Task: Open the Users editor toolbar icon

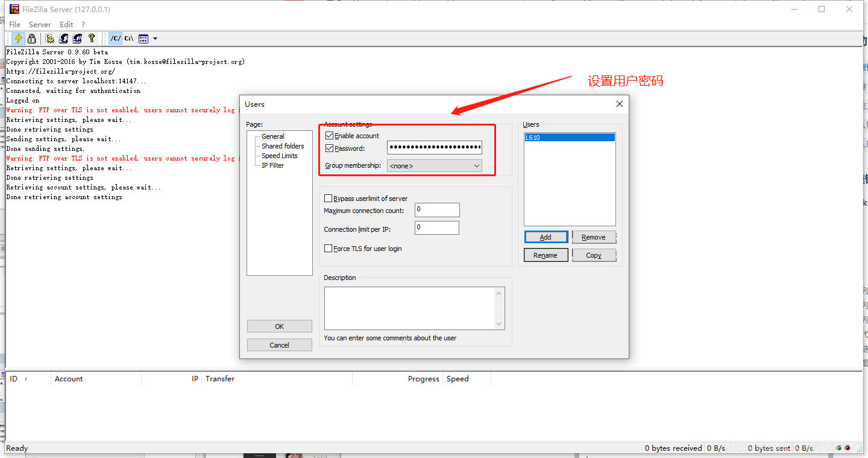Action: [x=63, y=39]
